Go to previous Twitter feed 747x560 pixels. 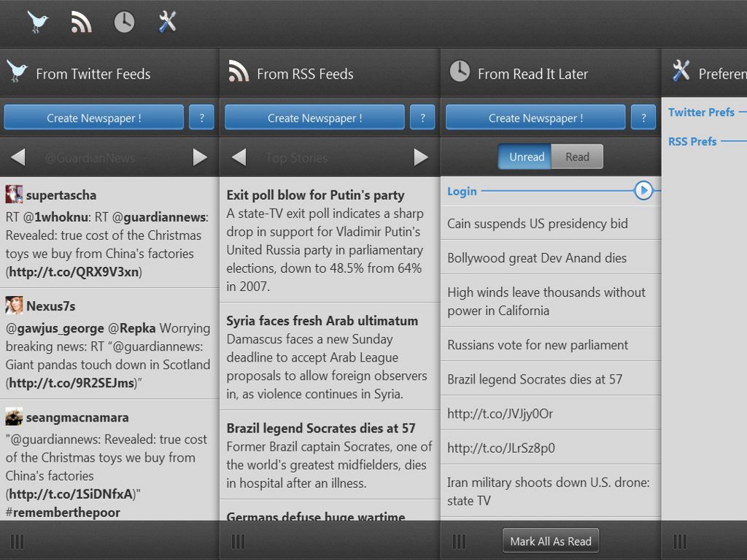pos(18,157)
